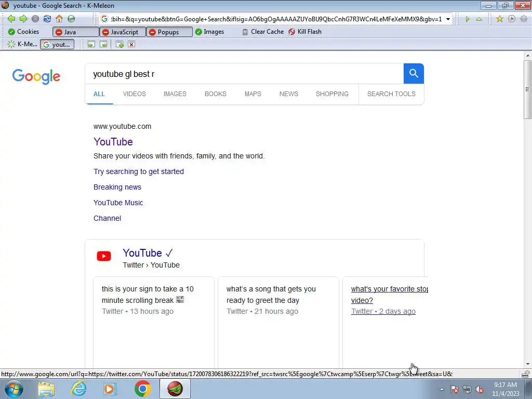Click the Clear Cache button
The image size is (532, 399).
coord(263,32)
